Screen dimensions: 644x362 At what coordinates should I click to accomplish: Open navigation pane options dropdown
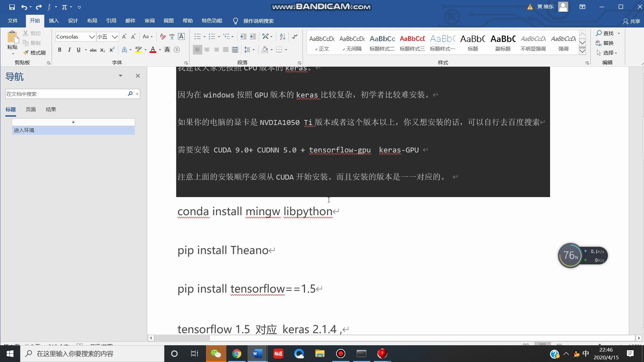click(120, 76)
